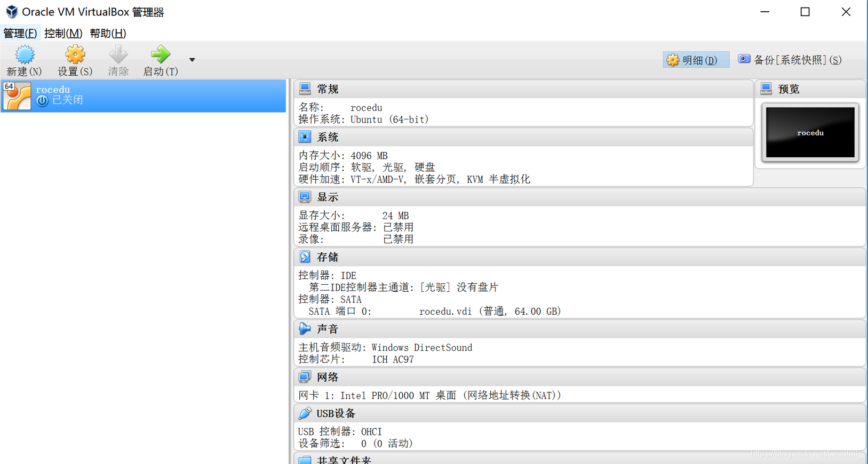Open the USB设备 section header link
This screenshot has width=868, height=464.
(x=336, y=413)
